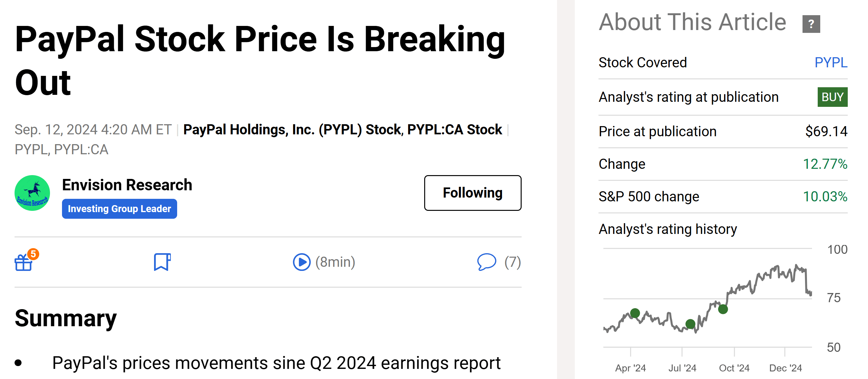Viewport: 868px width, 379px height.
Task: Click the BUY rating badge
Action: coord(832,97)
